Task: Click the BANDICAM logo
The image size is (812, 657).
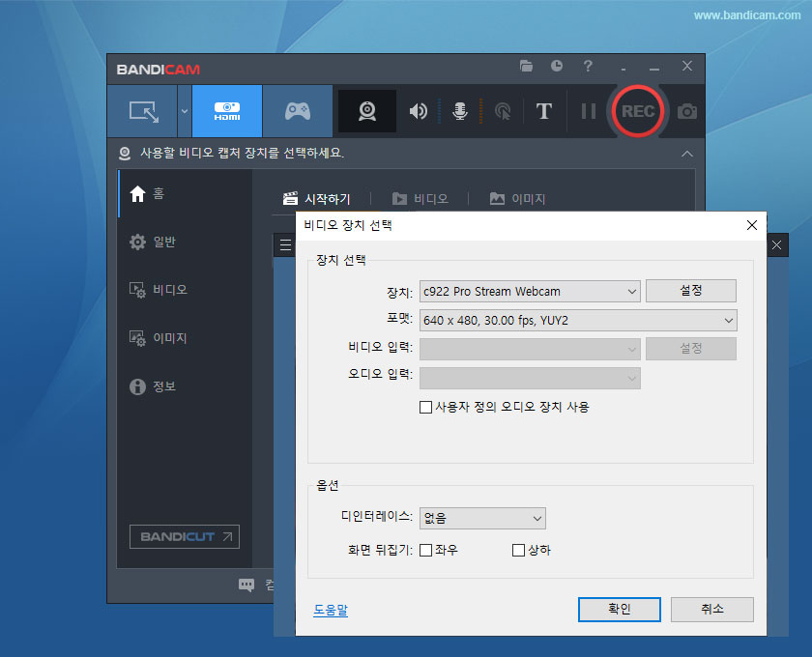Action: click(158, 70)
